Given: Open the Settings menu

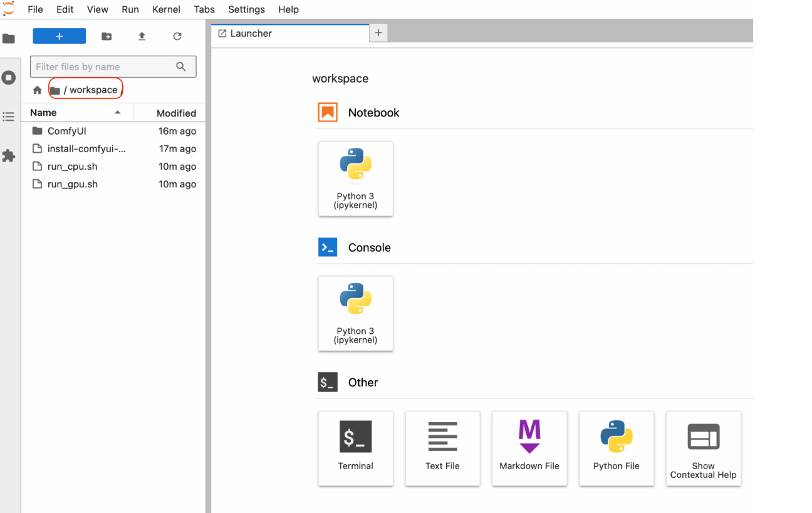Looking at the screenshot, I should tap(246, 9).
